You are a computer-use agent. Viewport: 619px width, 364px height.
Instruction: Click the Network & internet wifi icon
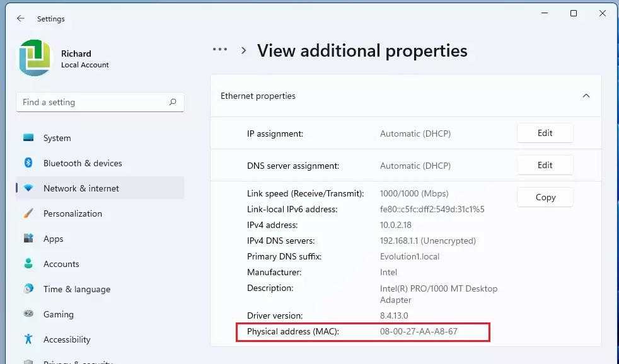[x=28, y=188]
